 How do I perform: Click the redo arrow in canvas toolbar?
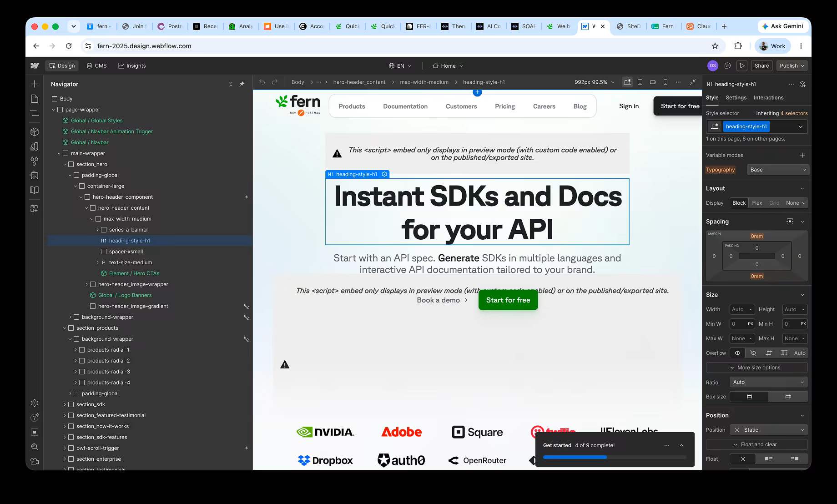[x=275, y=82]
